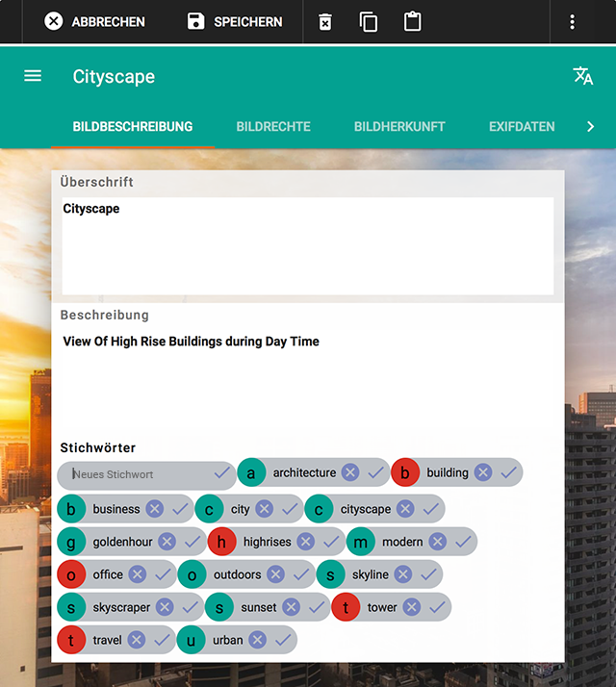Click the checkmark on sunset keyword
Viewport: 616px width, 687px height.
[317, 607]
